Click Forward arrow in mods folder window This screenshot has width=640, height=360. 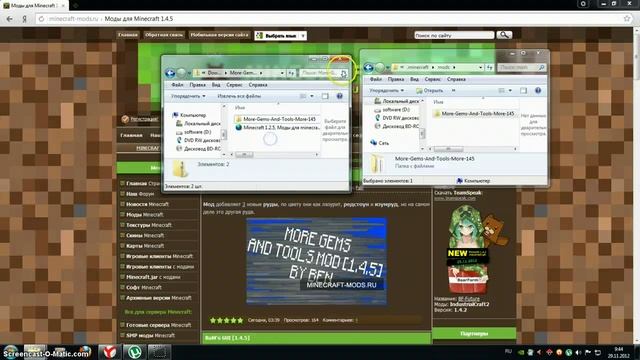click(x=380, y=68)
